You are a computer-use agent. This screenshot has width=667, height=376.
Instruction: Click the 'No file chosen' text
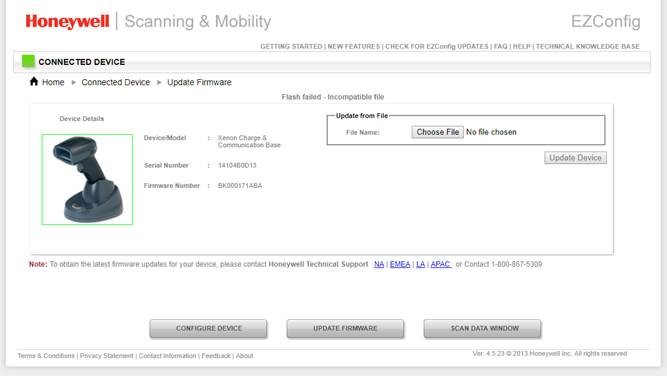[491, 132]
